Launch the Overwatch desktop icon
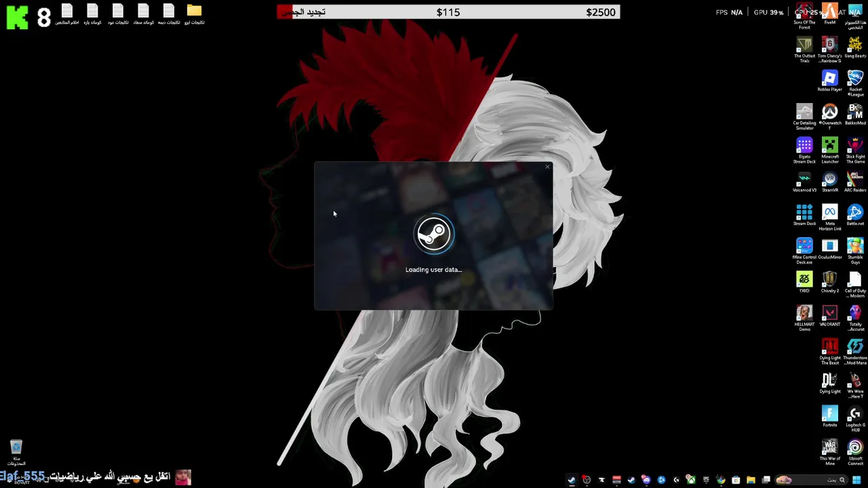868x488 pixels. point(829,117)
